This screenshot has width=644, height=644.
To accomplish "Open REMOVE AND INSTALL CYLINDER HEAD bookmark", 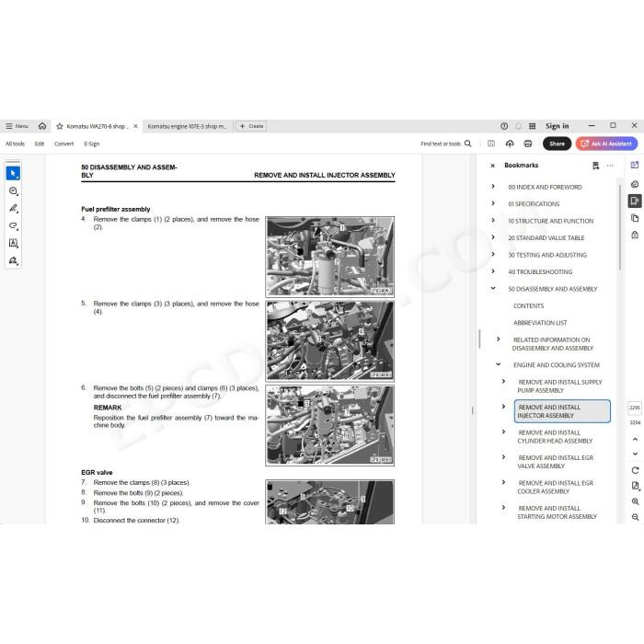I will 555,437.
